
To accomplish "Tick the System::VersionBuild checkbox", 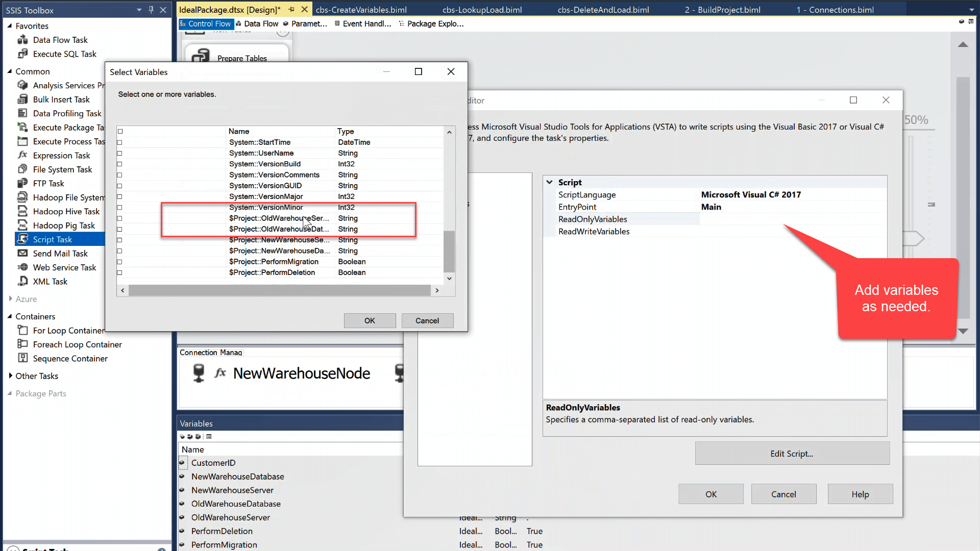I will pos(120,164).
